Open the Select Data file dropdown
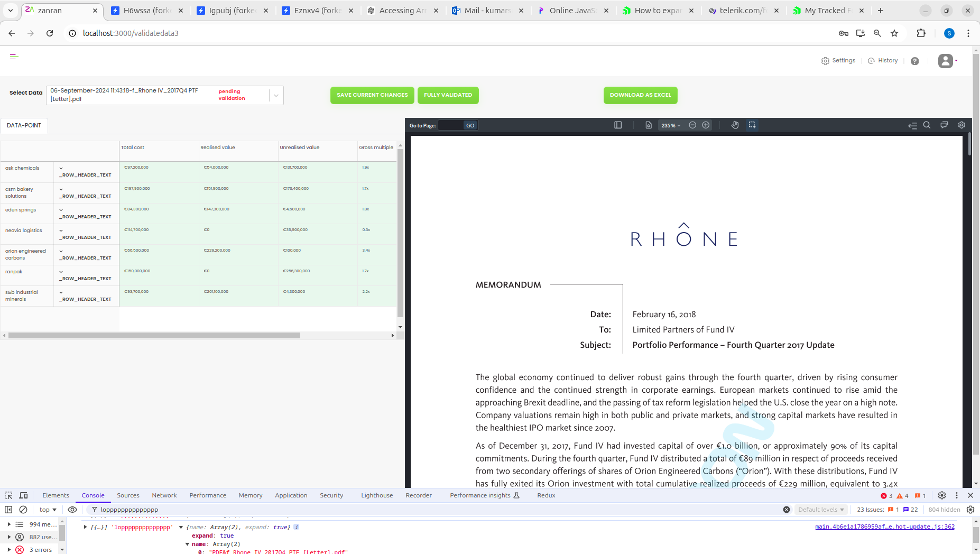 pyautogui.click(x=276, y=95)
